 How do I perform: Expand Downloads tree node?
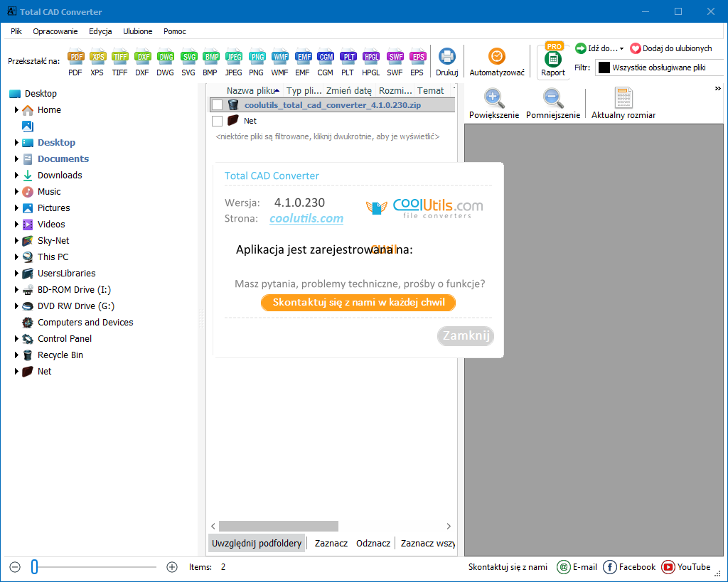(x=17, y=175)
